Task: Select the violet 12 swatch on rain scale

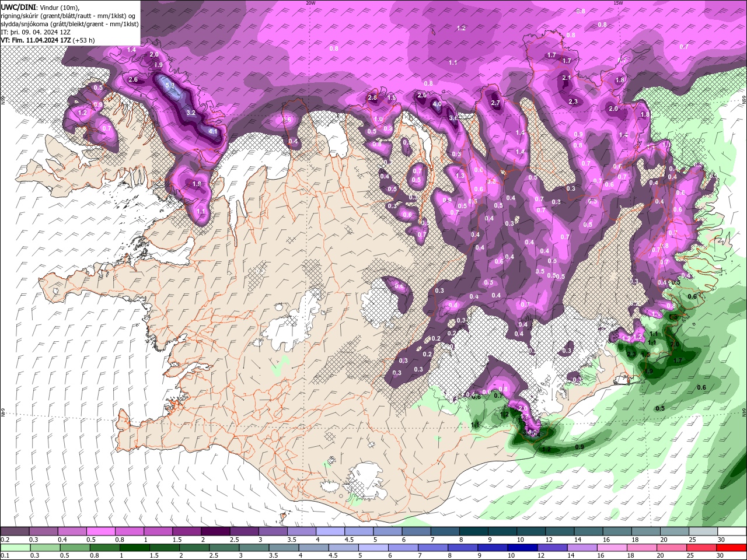Action: click(552, 548)
